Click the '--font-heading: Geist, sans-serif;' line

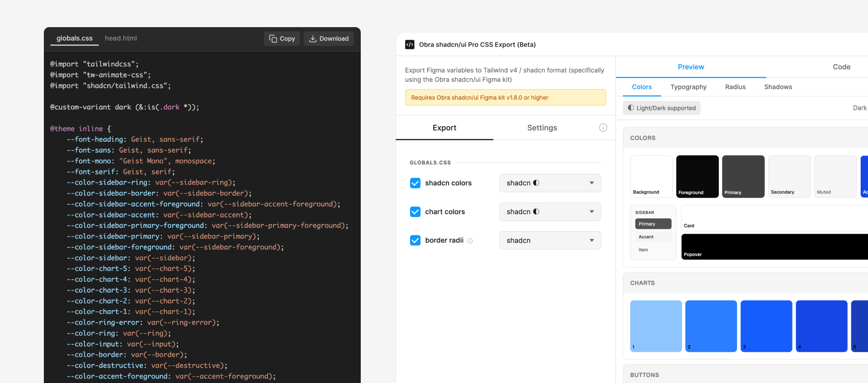point(135,140)
